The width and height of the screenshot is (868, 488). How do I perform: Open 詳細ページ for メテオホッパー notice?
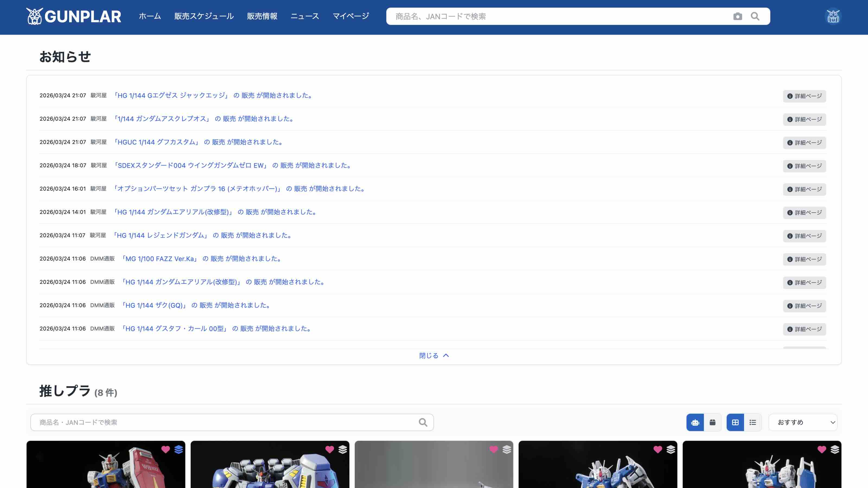[x=804, y=189]
